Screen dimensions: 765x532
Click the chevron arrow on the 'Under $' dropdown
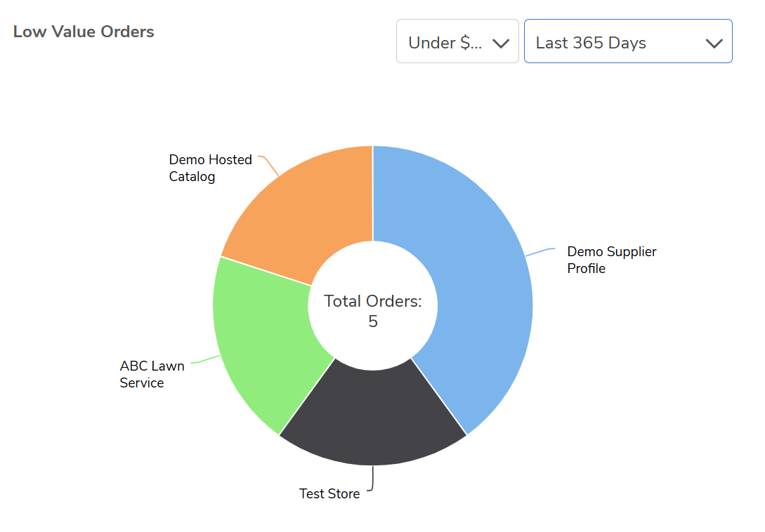pos(501,44)
